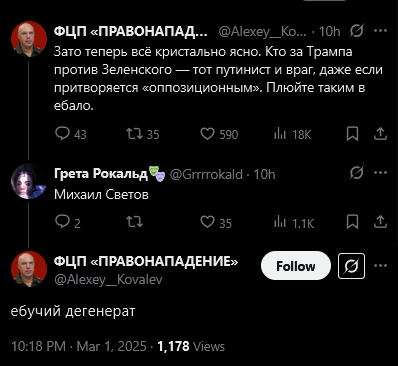Open the 10:18 PM · Mar 1, 2025 timestamp
Image resolution: width=398 pixels, height=366 pixels.
tap(79, 346)
